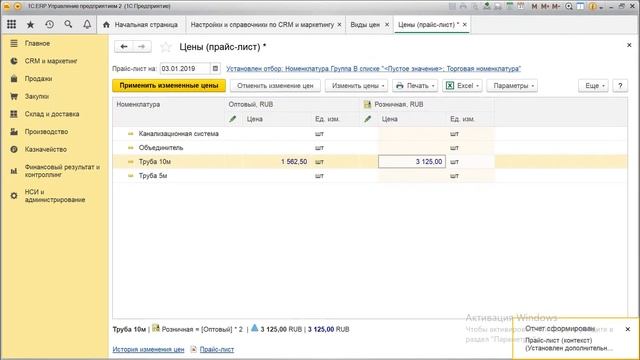Open Прайс-лист link at bottom
640x360 pixels.
(x=217, y=349)
